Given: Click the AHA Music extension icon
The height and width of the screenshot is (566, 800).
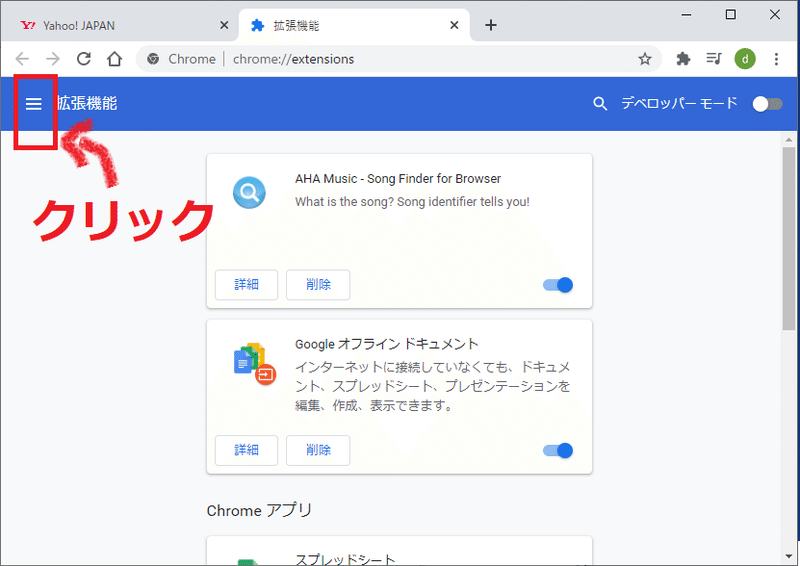Looking at the screenshot, I should (249, 193).
